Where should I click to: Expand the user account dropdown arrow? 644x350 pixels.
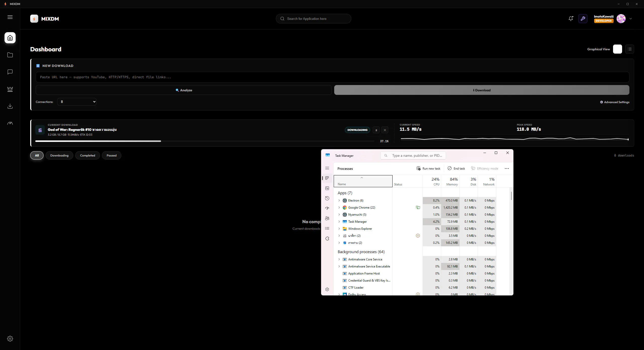631,19
